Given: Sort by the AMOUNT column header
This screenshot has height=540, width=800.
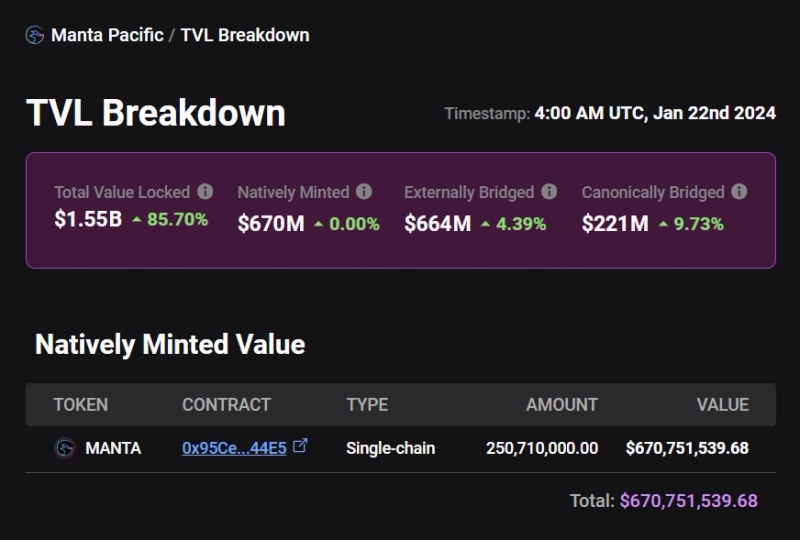Looking at the screenshot, I should click(x=561, y=405).
